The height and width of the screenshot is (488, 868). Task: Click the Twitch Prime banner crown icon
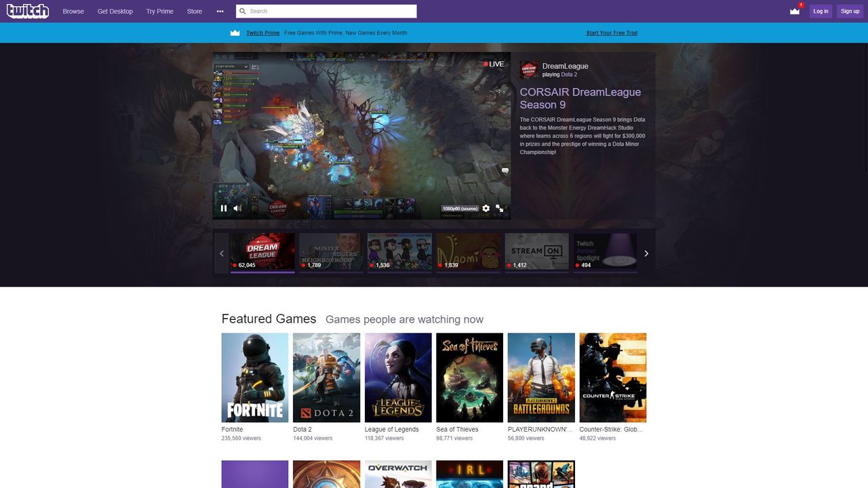click(235, 33)
